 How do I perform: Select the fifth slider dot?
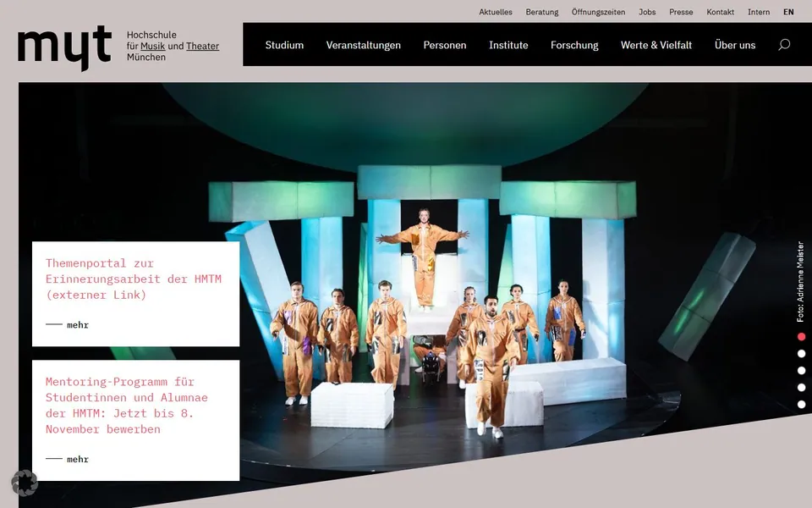coord(801,405)
